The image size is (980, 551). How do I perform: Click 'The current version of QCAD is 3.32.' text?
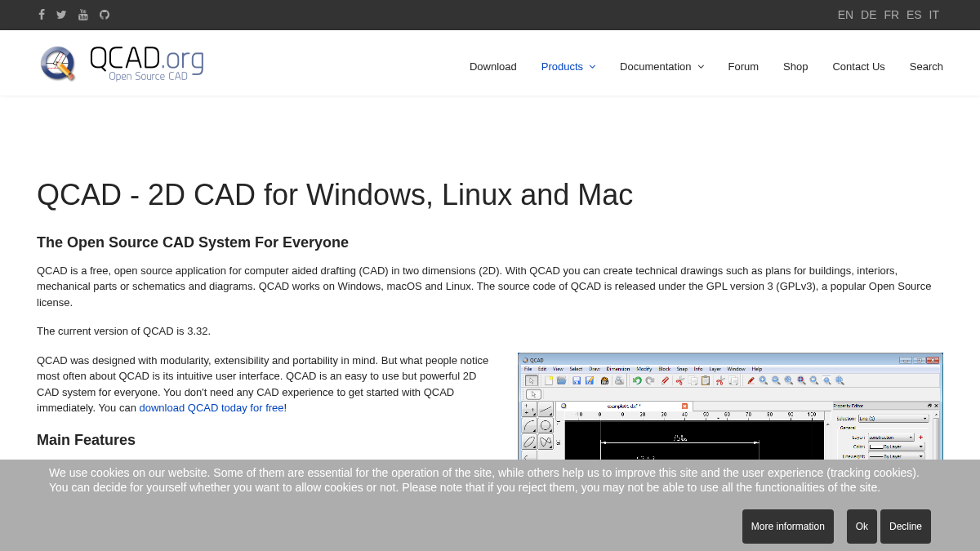point(123,331)
